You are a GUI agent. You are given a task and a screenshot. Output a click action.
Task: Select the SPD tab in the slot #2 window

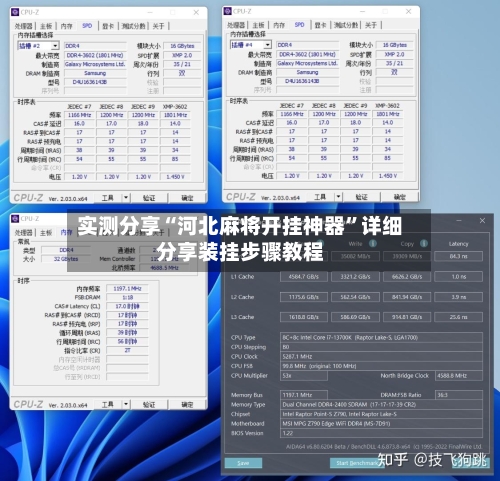pyautogui.click(x=87, y=26)
